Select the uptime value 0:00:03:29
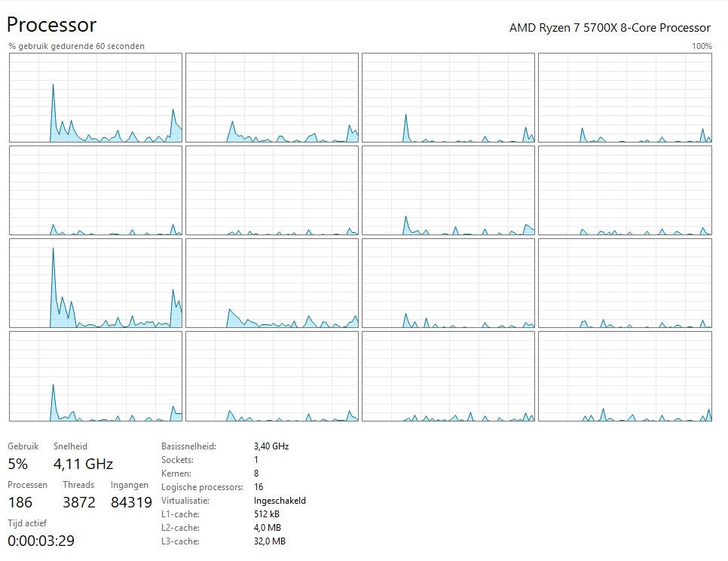The image size is (728, 561). [x=41, y=541]
